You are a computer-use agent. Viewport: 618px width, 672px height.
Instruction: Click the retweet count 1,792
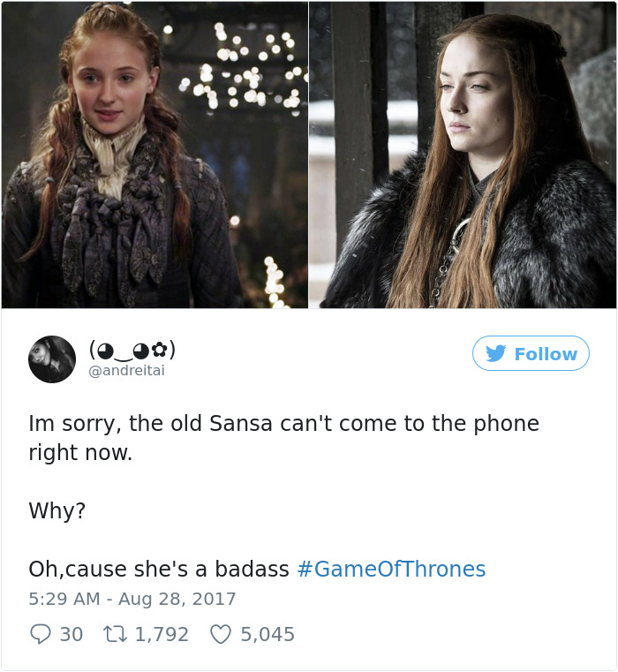pyautogui.click(x=162, y=634)
